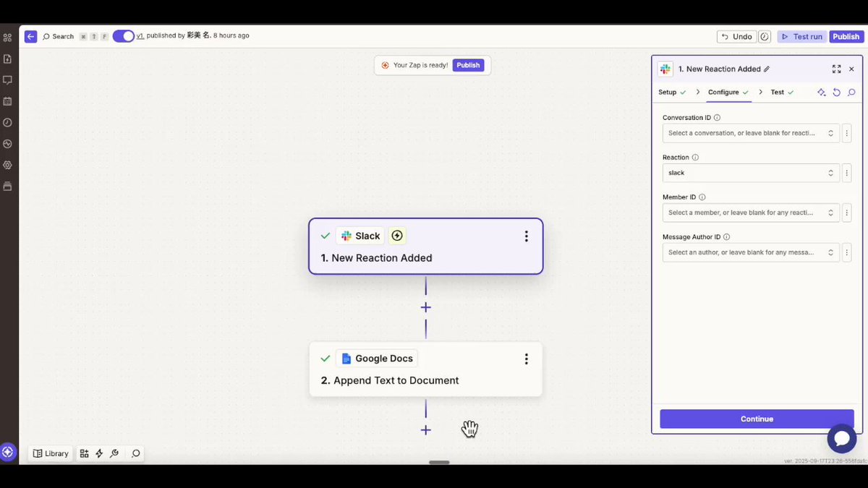Switch to the Setup tab
This screenshot has width=868, height=488.
pos(672,93)
